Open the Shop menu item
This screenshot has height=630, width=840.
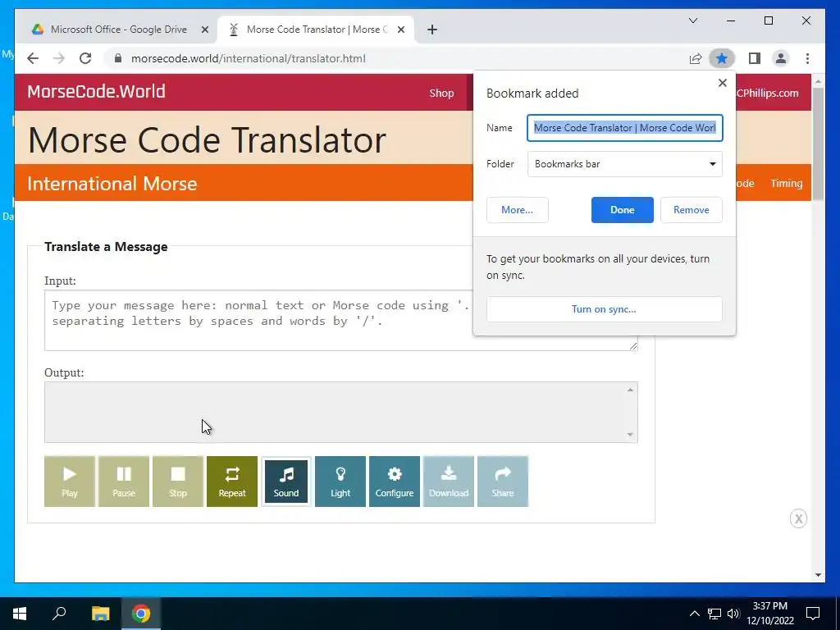pyautogui.click(x=441, y=94)
